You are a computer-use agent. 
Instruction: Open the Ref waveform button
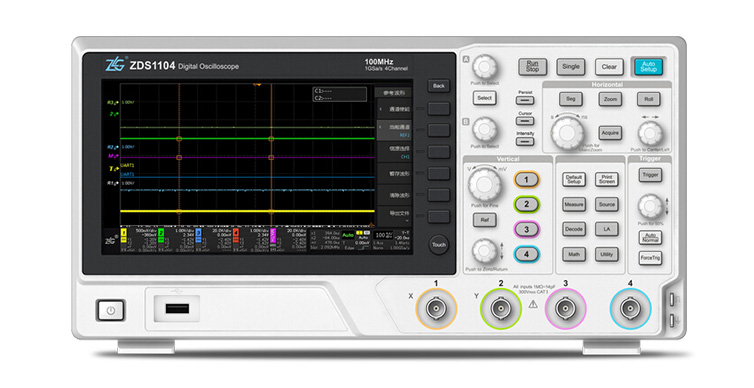pyautogui.click(x=484, y=220)
